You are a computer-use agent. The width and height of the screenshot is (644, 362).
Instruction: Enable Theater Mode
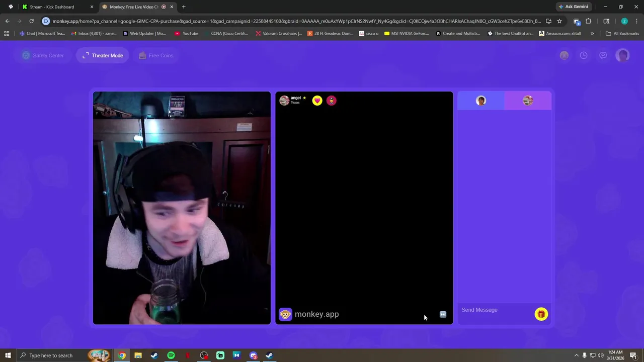click(x=103, y=55)
